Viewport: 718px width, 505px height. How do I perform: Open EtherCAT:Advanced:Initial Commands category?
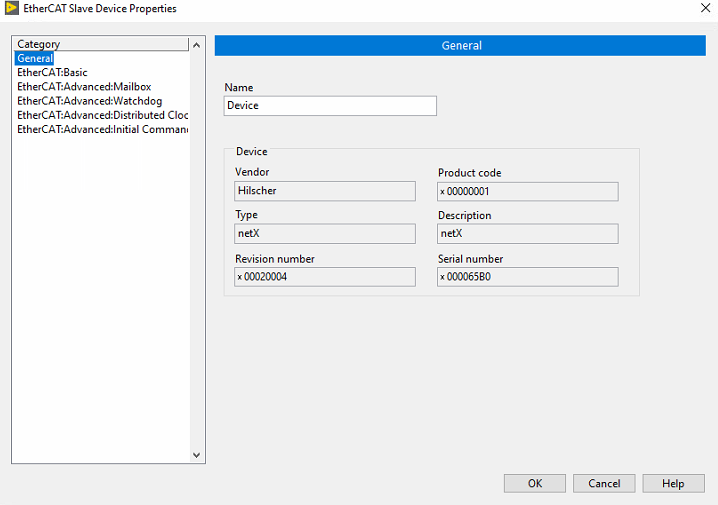coord(103,129)
